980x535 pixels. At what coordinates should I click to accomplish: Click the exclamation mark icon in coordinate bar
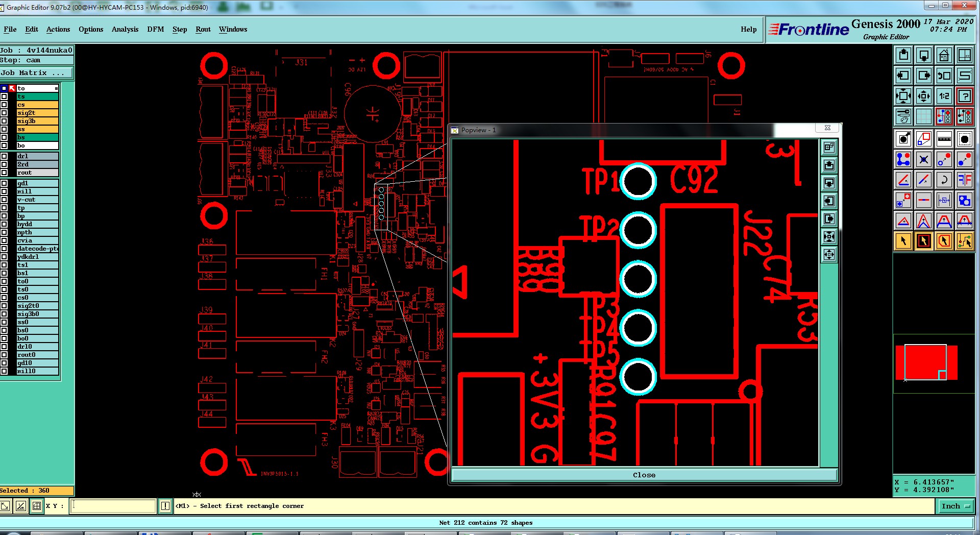165,506
